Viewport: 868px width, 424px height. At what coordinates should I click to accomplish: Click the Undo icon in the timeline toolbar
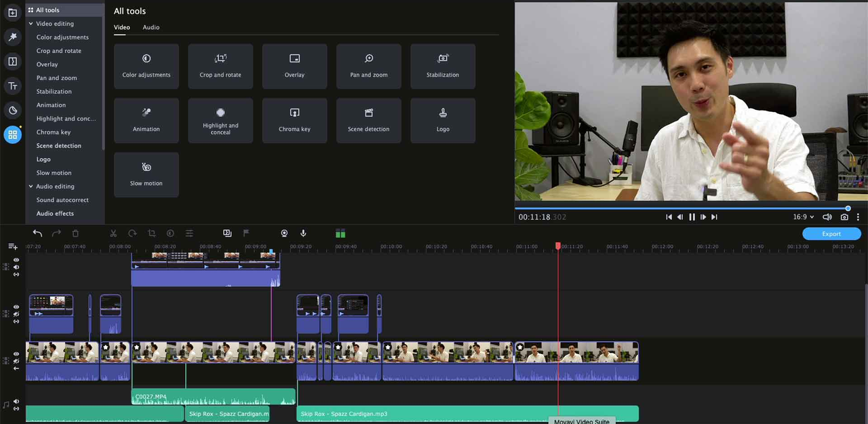click(x=37, y=233)
